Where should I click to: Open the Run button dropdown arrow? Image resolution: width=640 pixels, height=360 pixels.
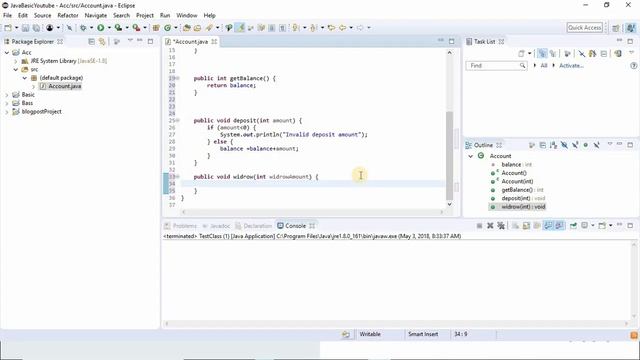[109, 28]
